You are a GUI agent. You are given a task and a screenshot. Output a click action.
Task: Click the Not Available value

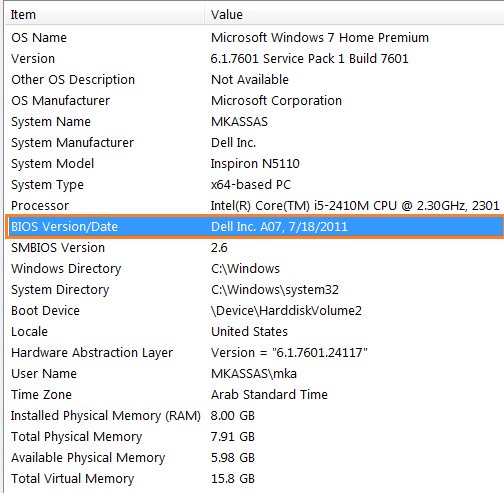(250, 80)
